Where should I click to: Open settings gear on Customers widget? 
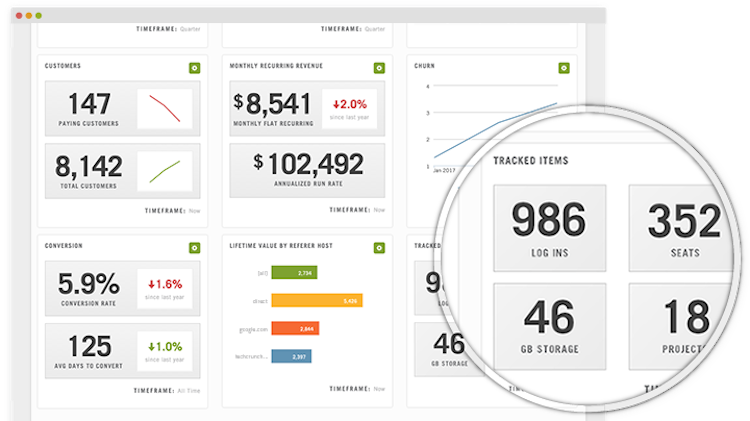(194, 68)
